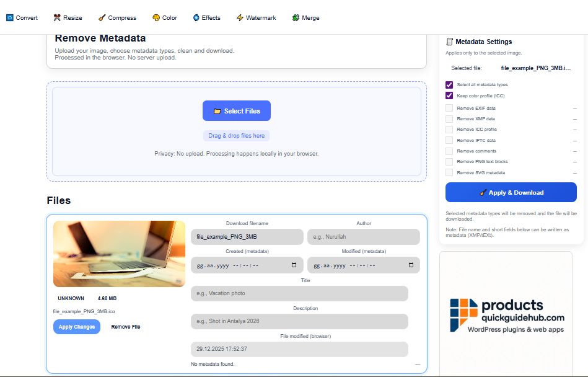588x377 pixels.
Task: Click the Apply & Download button
Action: (x=511, y=192)
